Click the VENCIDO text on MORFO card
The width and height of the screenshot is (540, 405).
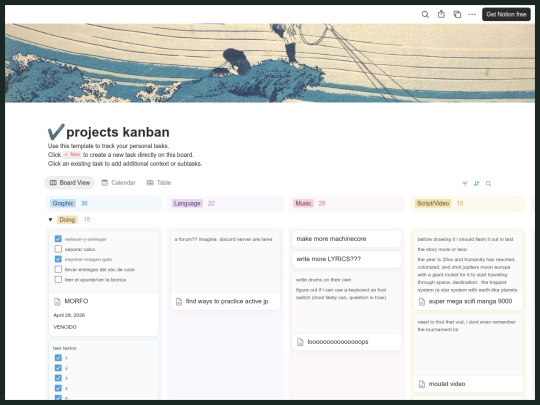65,327
